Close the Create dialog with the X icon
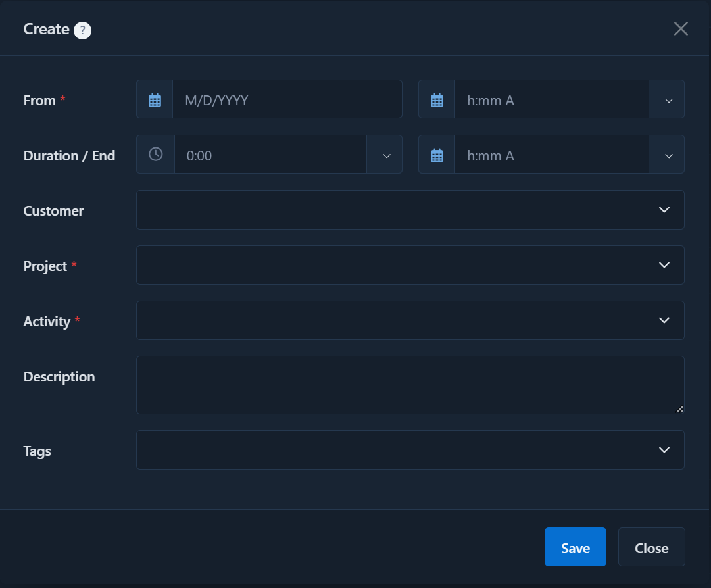The width and height of the screenshot is (711, 588). 681,29
